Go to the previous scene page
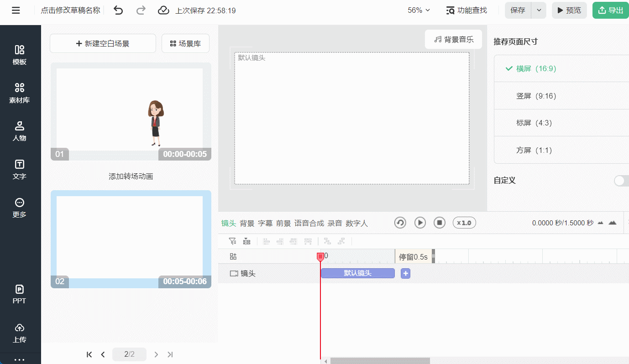This screenshot has width=629, height=364. pos(103,354)
